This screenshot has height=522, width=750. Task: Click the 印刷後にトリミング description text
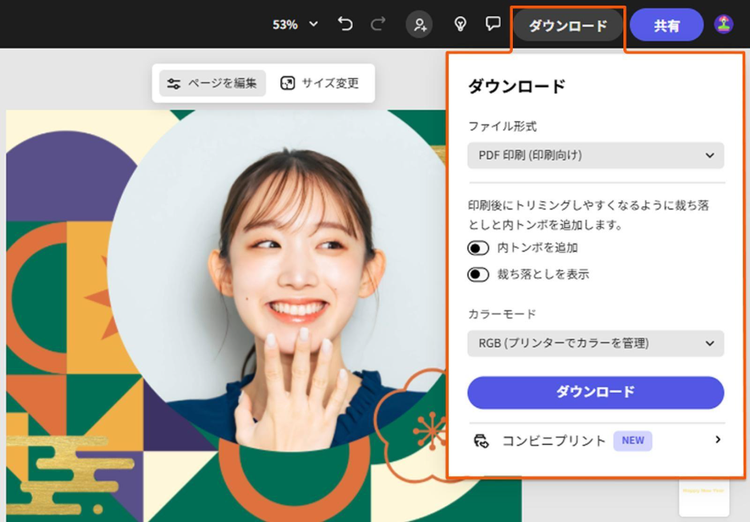[588, 215]
